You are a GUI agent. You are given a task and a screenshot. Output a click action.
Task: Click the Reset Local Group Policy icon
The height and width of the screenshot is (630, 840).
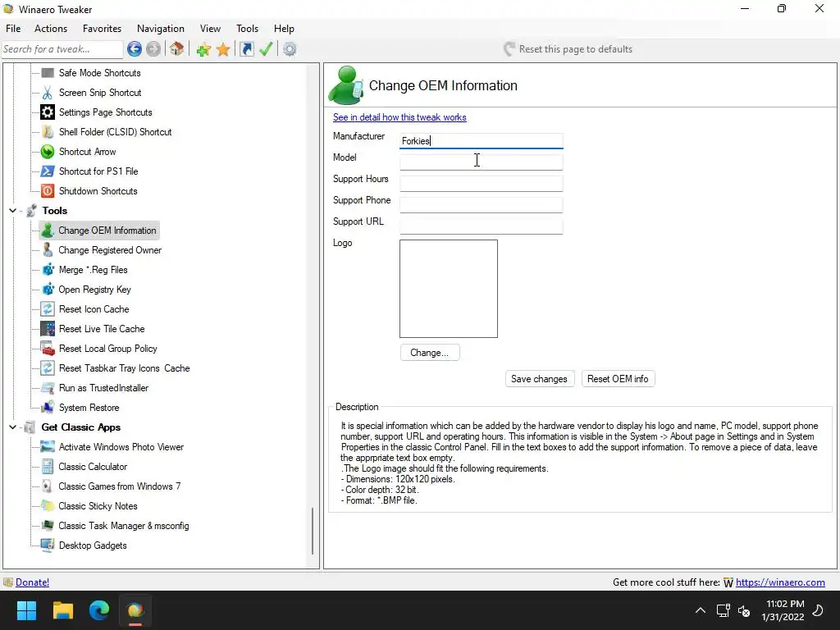[48, 348]
